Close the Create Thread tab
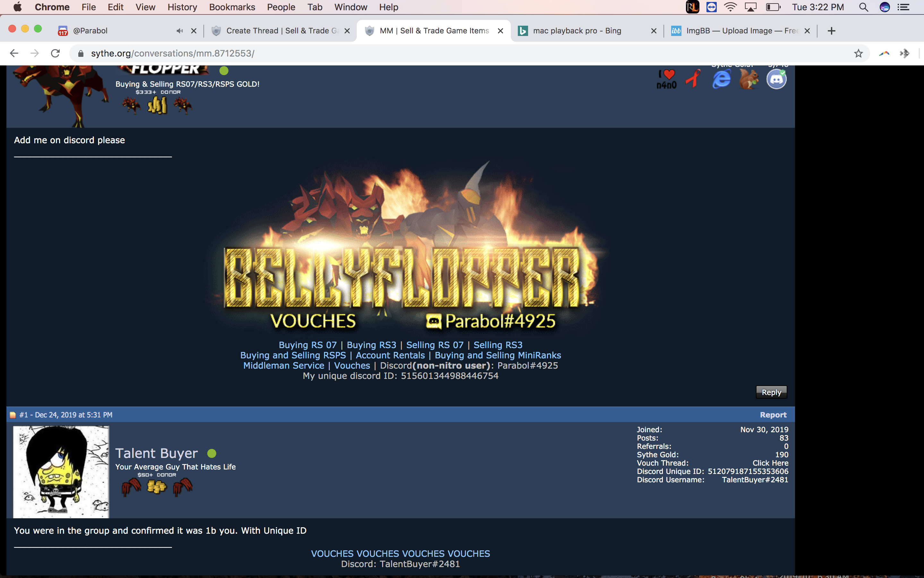Image resolution: width=924 pixels, height=578 pixels. point(347,31)
